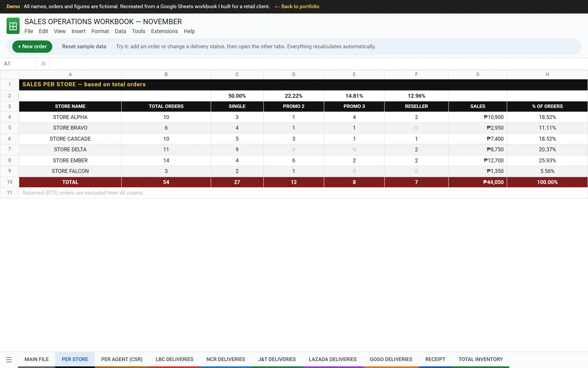Open the File menu

(x=29, y=31)
